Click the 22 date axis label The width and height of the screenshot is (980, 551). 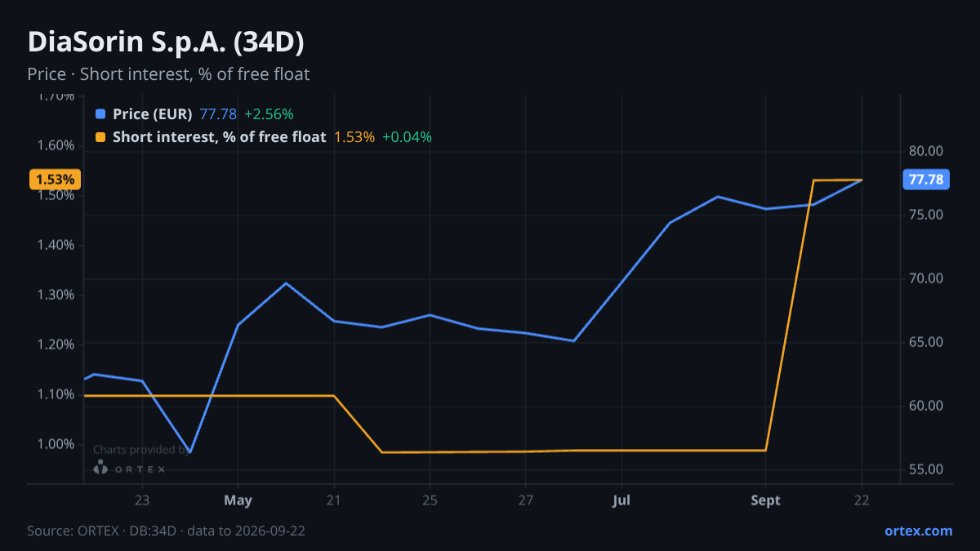(x=862, y=500)
